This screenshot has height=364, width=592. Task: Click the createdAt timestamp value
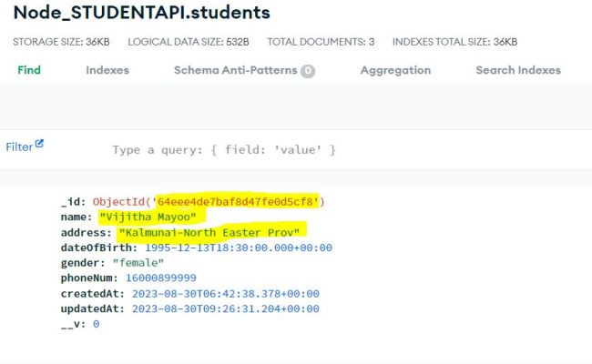pyautogui.click(x=226, y=293)
